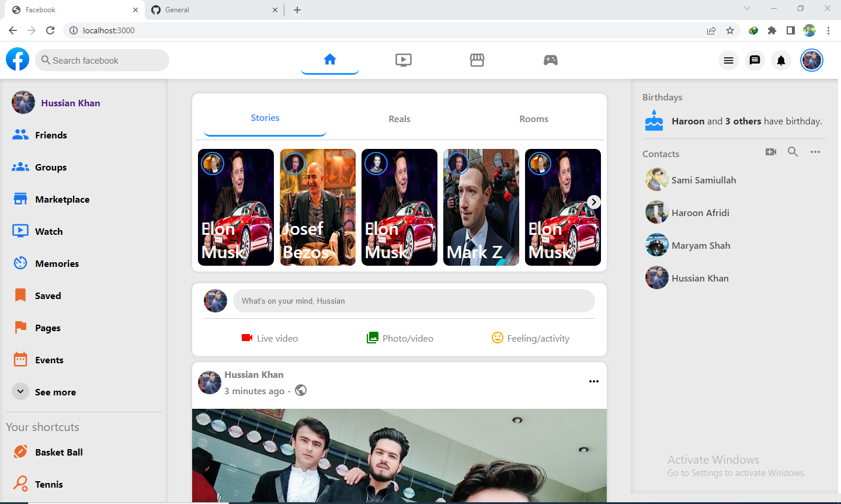Open the Marketplace store icon in top navigation
841x504 pixels.
[477, 60]
